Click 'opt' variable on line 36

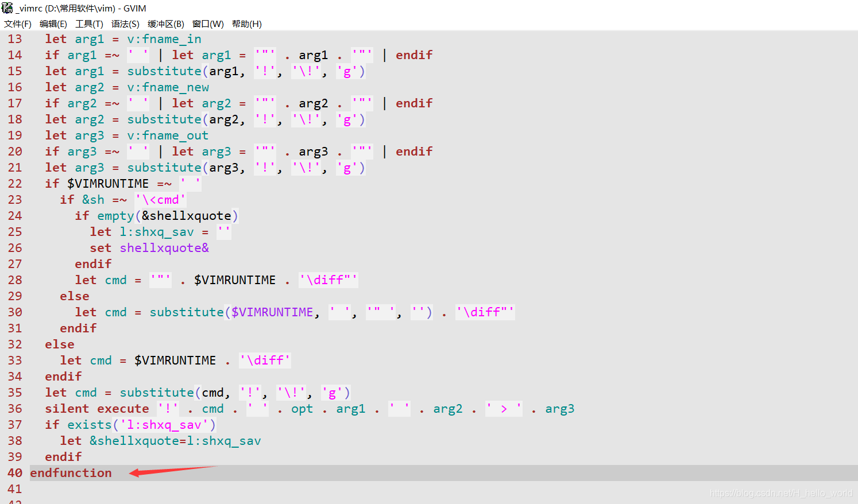[x=302, y=409]
